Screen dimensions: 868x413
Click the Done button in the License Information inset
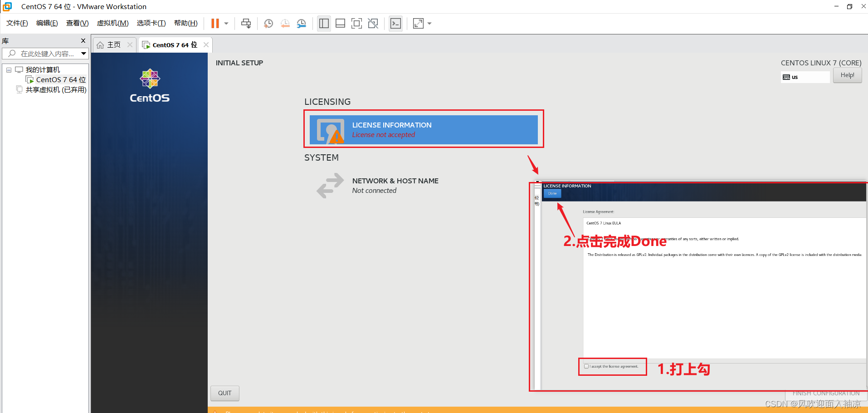click(x=552, y=193)
